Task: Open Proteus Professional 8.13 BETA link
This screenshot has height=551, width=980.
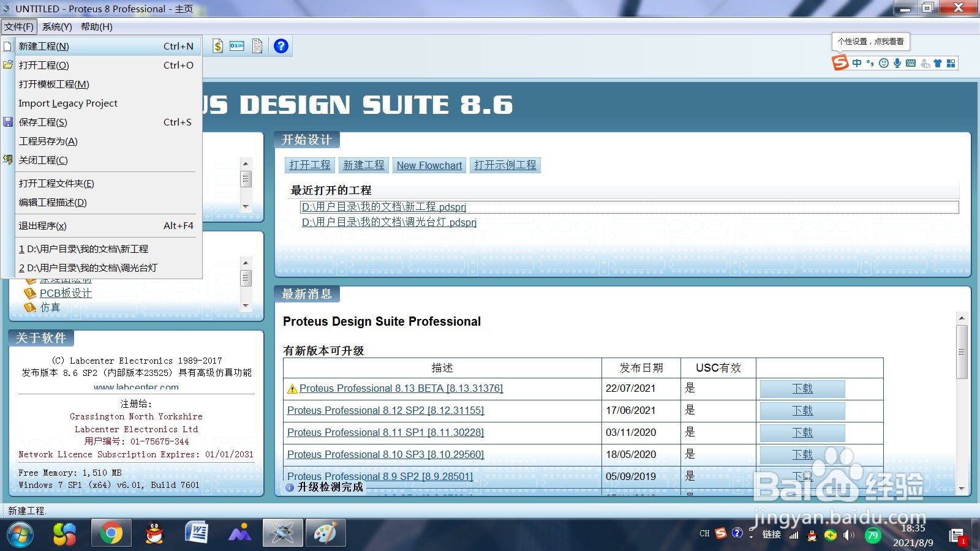Action: [401, 388]
